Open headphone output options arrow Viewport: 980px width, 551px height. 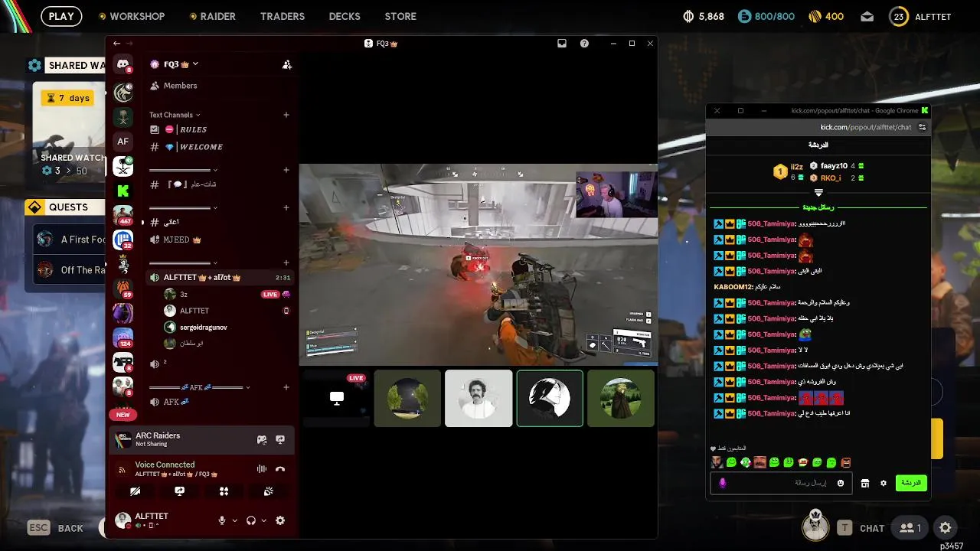click(263, 520)
